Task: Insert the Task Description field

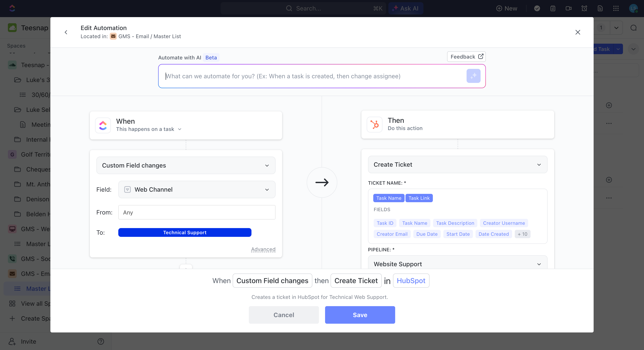Action: coord(455,223)
